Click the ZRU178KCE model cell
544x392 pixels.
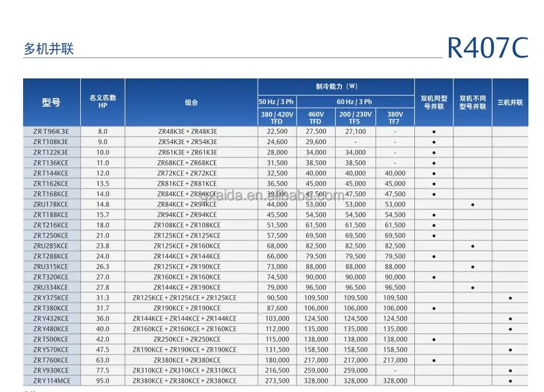coord(51,204)
